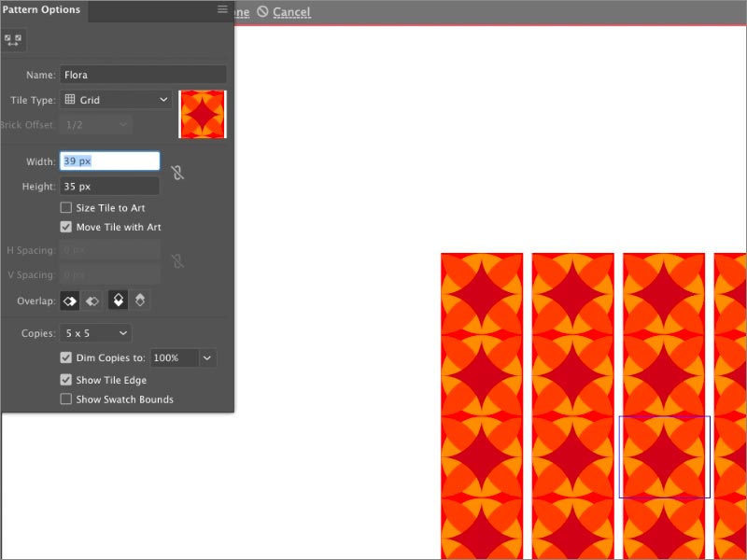Click the Flora pattern tile preview thumbnail
Viewport: 747px width, 560px height.
click(203, 114)
